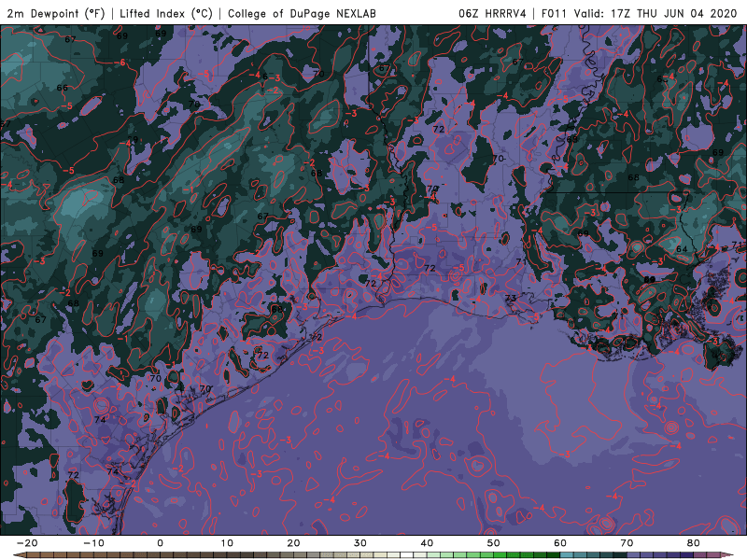Image resolution: width=747 pixels, height=560 pixels.
Task: Click the 'Valid: 17Z THU JUN 04 2020' timestamp
Action: coord(655,13)
